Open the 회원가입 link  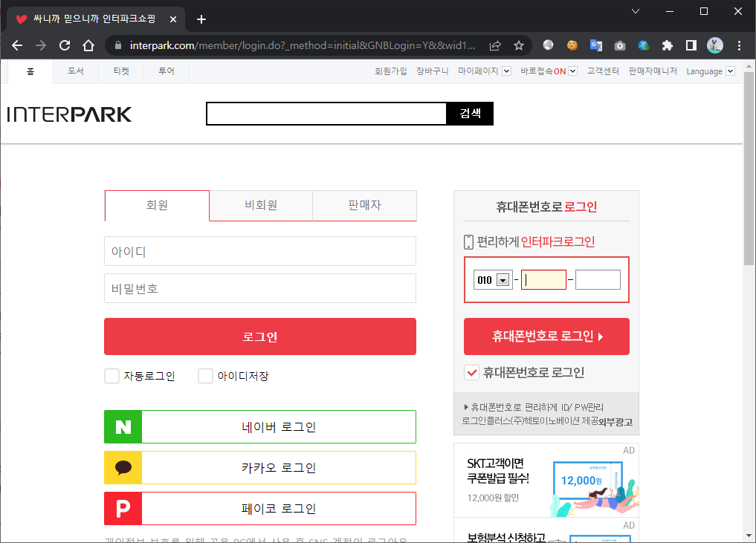[x=390, y=71]
